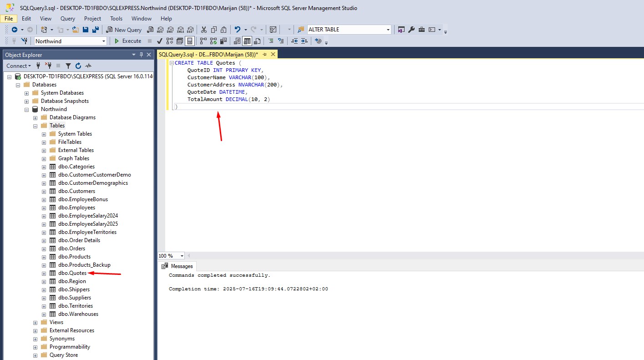Click the 'Commands completed successfully.' message text
Viewport: 644px width, 360px height.
[219, 275]
